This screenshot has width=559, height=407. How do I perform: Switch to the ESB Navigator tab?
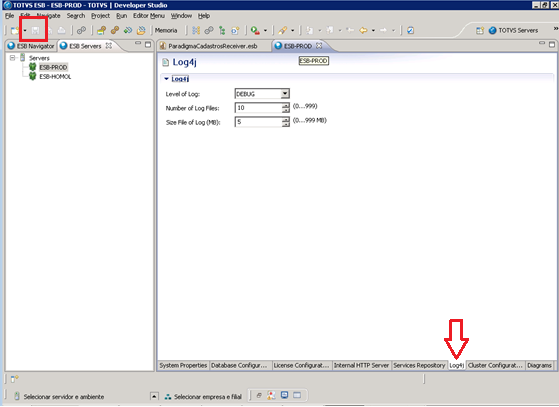point(31,46)
